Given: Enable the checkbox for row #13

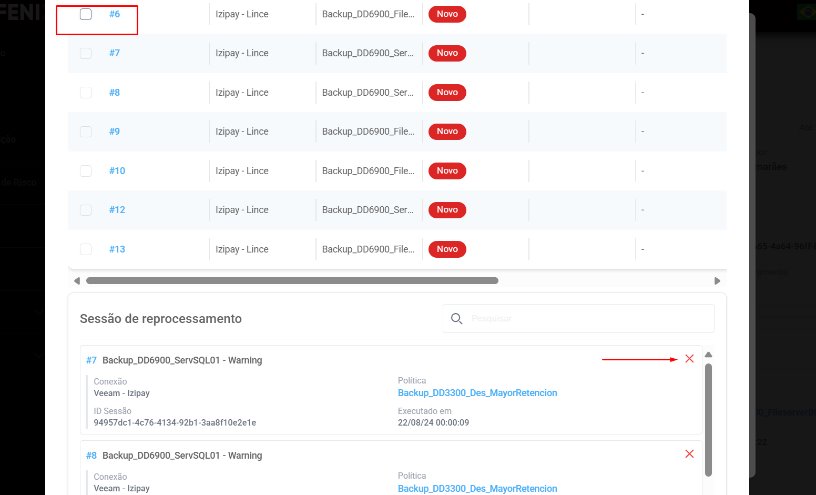Looking at the screenshot, I should tap(86, 249).
